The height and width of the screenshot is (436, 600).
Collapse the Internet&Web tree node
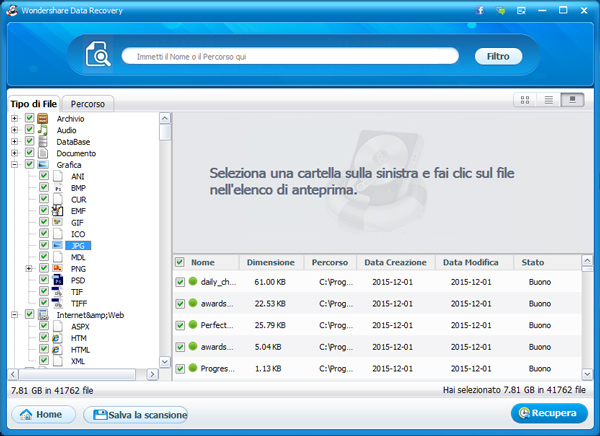pos(15,315)
